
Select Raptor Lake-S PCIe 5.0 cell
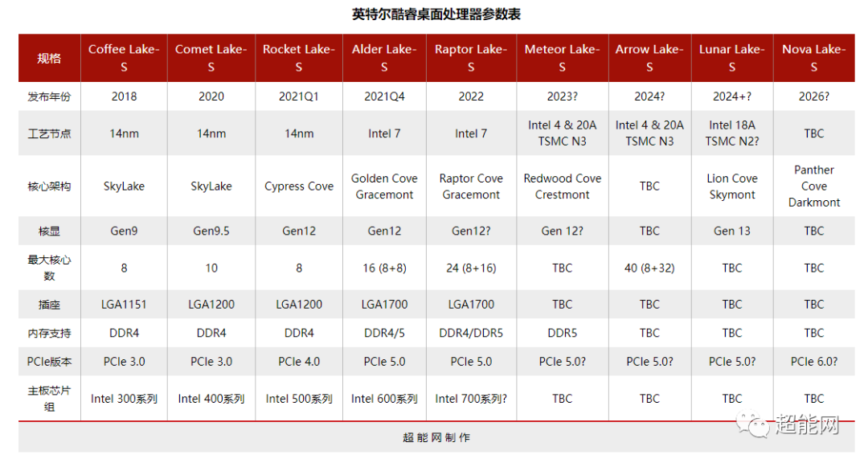point(471,362)
